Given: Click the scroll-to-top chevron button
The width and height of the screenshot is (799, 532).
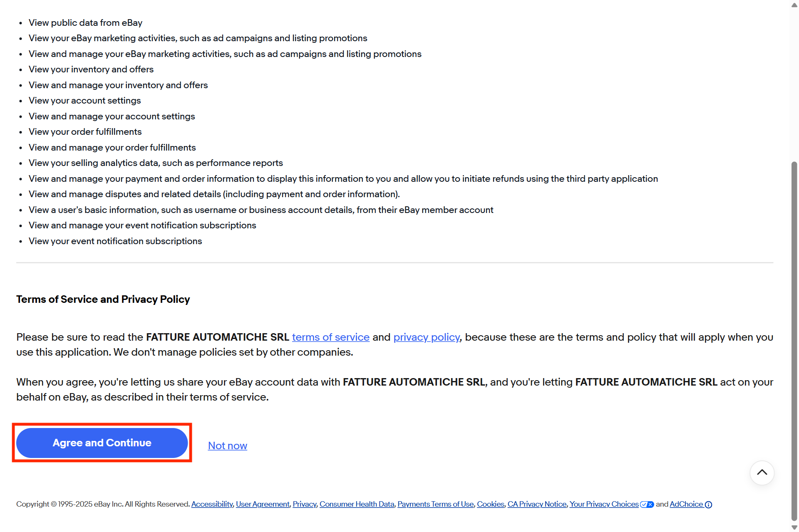Looking at the screenshot, I should point(762,473).
